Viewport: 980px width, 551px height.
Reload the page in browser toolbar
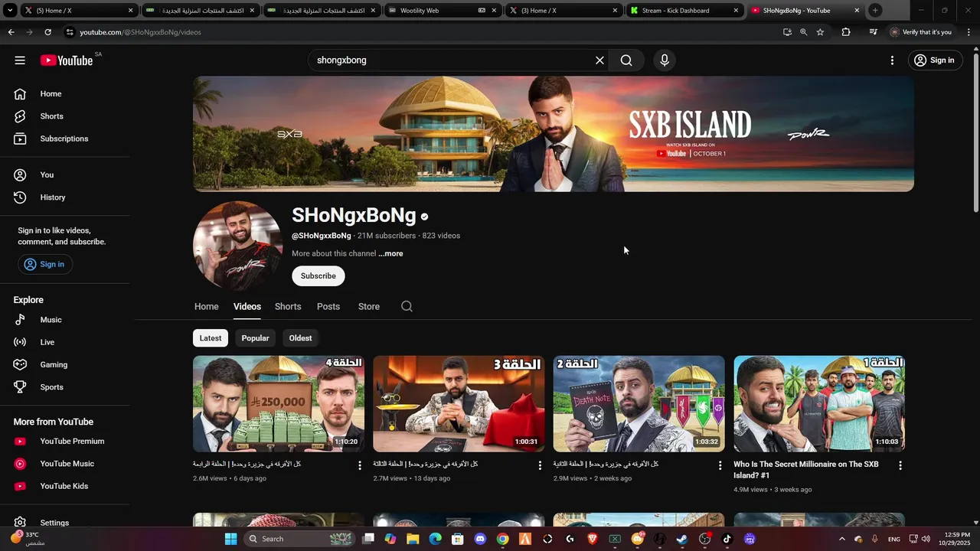point(47,32)
